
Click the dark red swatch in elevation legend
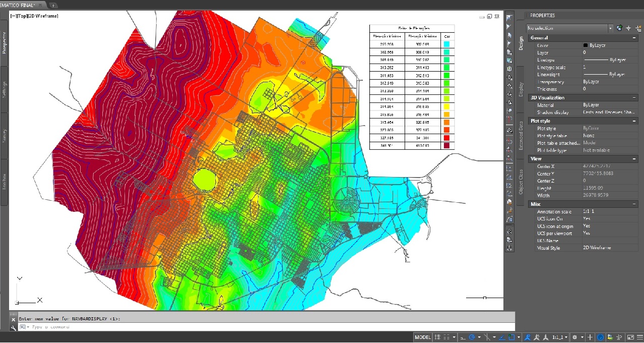click(x=446, y=146)
